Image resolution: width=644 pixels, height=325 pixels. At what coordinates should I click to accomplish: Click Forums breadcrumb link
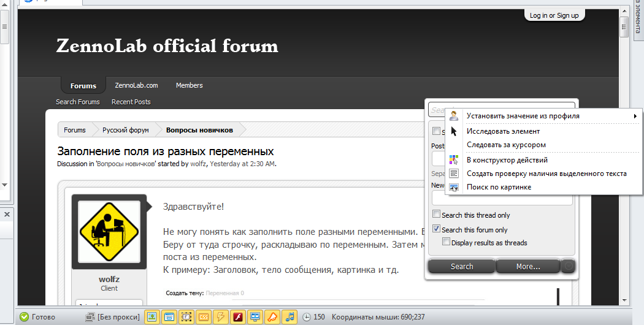click(75, 130)
